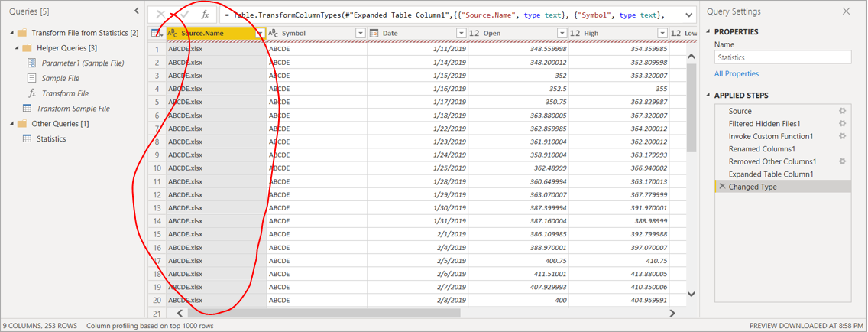868x332 pixels.
Task: Delete the Changed Type step with X
Action: pyautogui.click(x=722, y=187)
